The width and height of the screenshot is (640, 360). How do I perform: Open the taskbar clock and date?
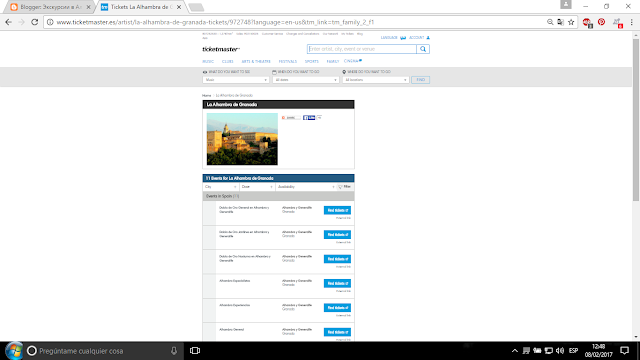click(599, 351)
